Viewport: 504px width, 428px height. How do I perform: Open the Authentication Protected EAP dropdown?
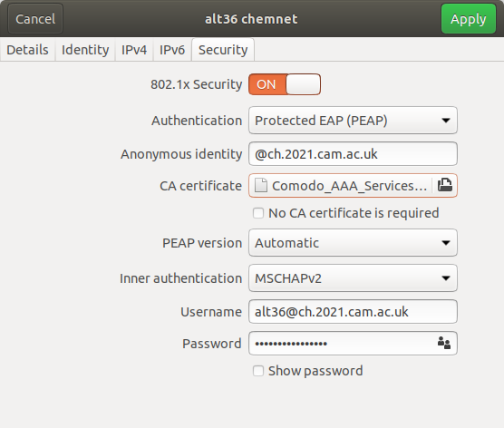pos(353,121)
